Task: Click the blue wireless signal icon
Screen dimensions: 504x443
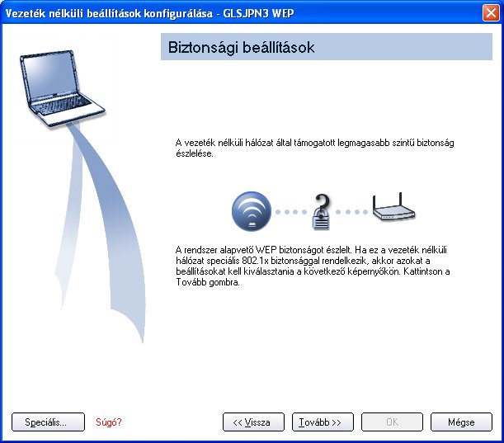Action: pyautogui.click(x=252, y=211)
